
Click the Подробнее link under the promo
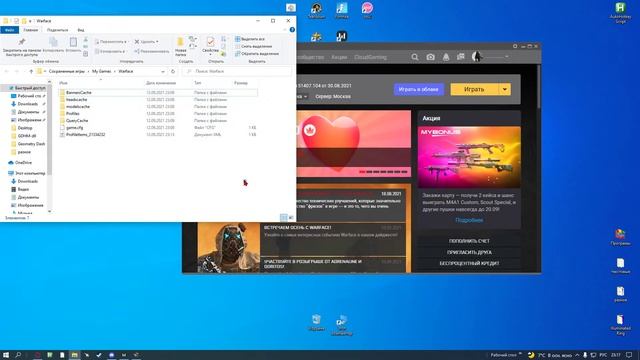tap(469, 220)
